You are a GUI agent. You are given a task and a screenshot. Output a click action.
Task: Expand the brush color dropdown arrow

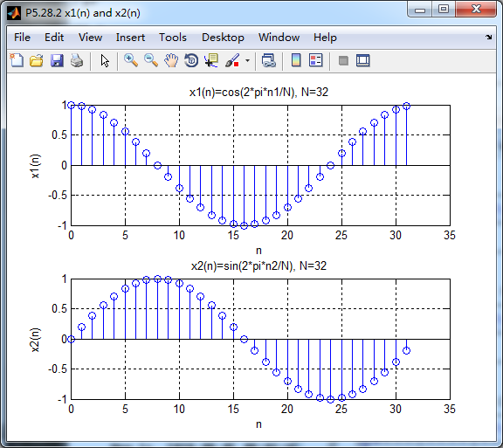[x=247, y=60]
